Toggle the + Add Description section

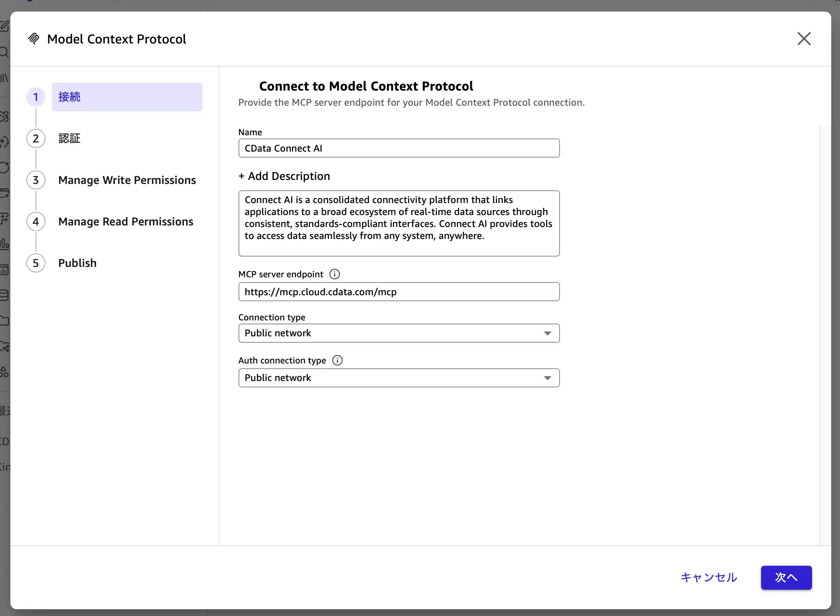pyautogui.click(x=284, y=176)
